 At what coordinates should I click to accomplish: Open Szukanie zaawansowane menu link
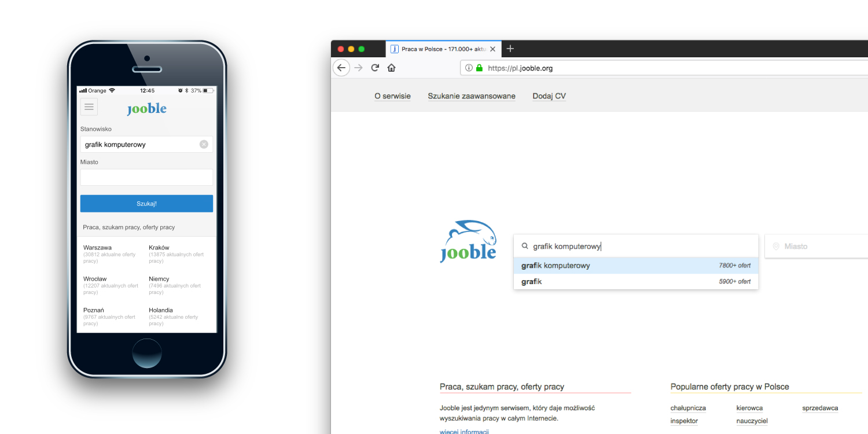pyautogui.click(x=472, y=96)
